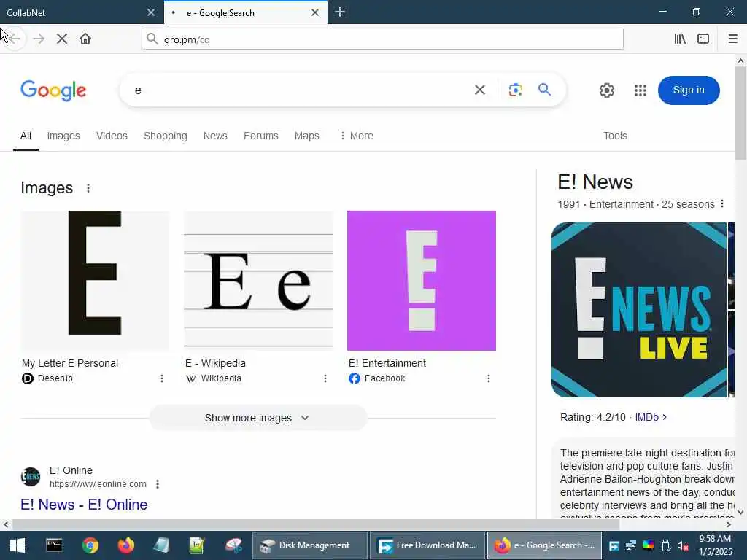
Task: Open options menu for the Desenio result
Action: (162, 378)
